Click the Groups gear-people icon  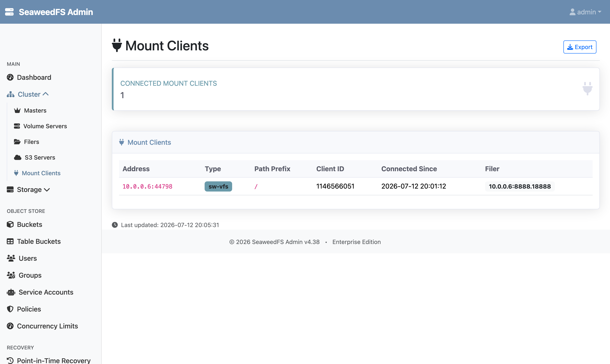11,275
